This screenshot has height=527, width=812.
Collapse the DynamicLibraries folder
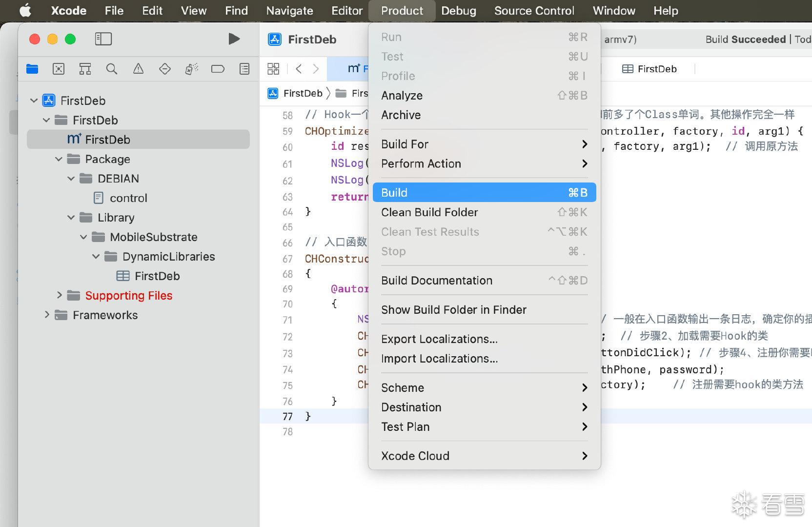[96, 257]
